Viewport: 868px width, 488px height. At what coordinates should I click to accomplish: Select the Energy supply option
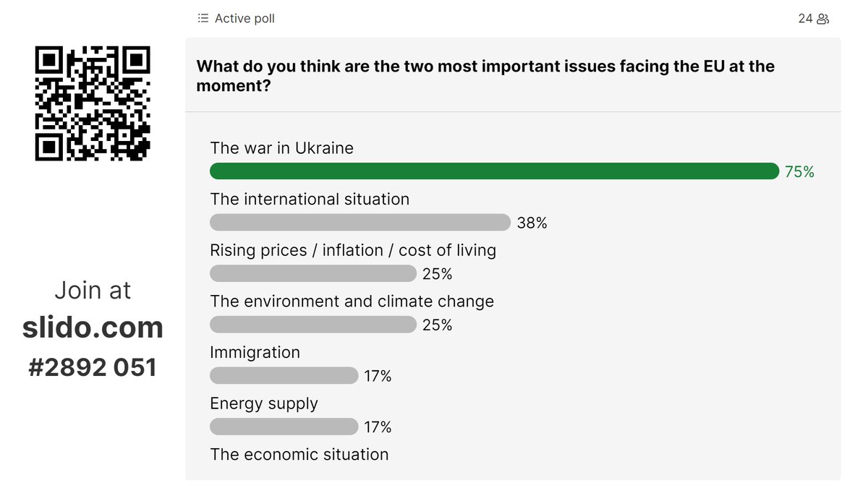[x=264, y=403]
